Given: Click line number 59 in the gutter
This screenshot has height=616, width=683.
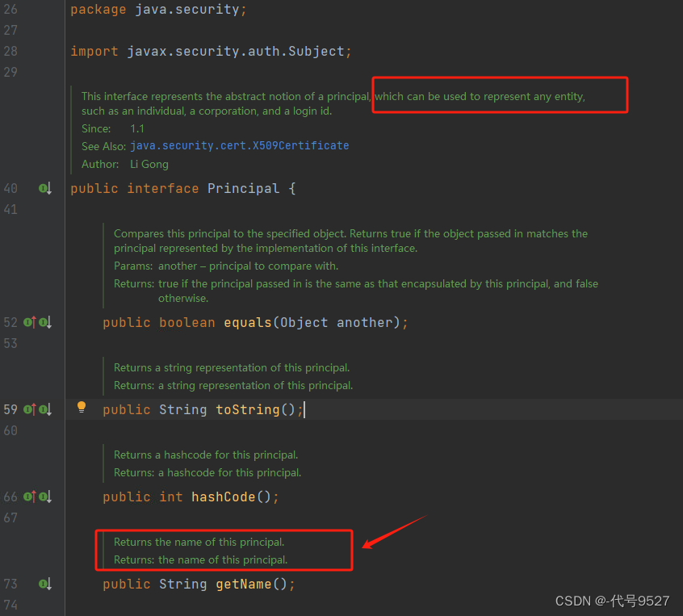Looking at the screenshot, I should (x=10, y=409).
